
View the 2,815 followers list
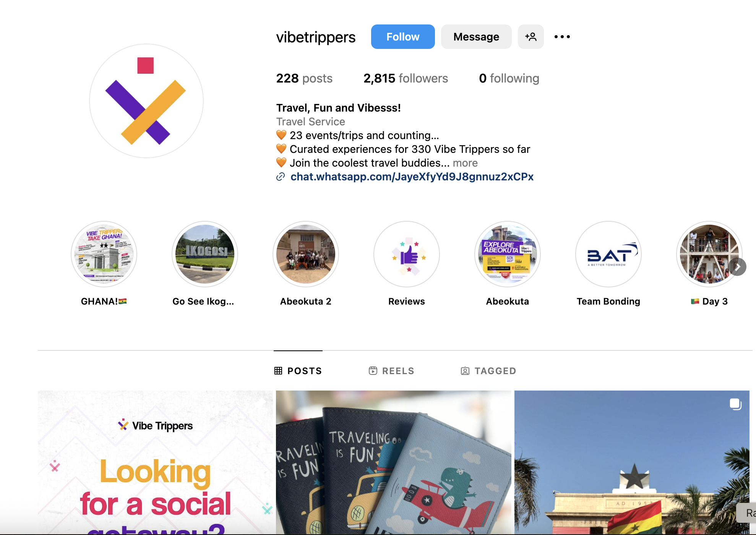coord(406,78)
